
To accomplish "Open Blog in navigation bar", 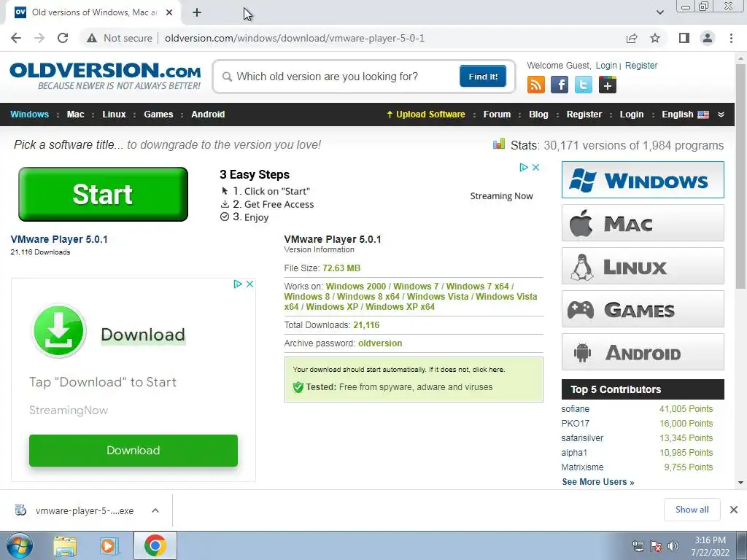I will [538, 114].
